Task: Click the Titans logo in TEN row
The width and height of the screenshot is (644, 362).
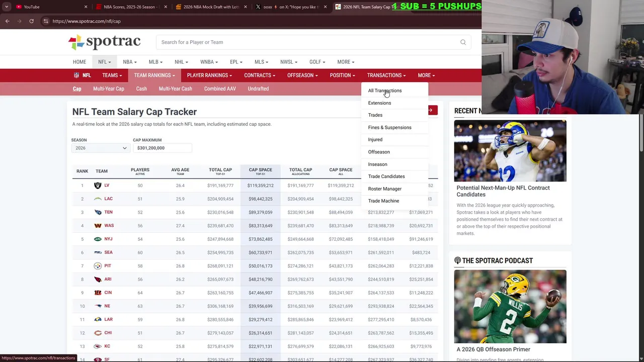Action: point(98,212)
